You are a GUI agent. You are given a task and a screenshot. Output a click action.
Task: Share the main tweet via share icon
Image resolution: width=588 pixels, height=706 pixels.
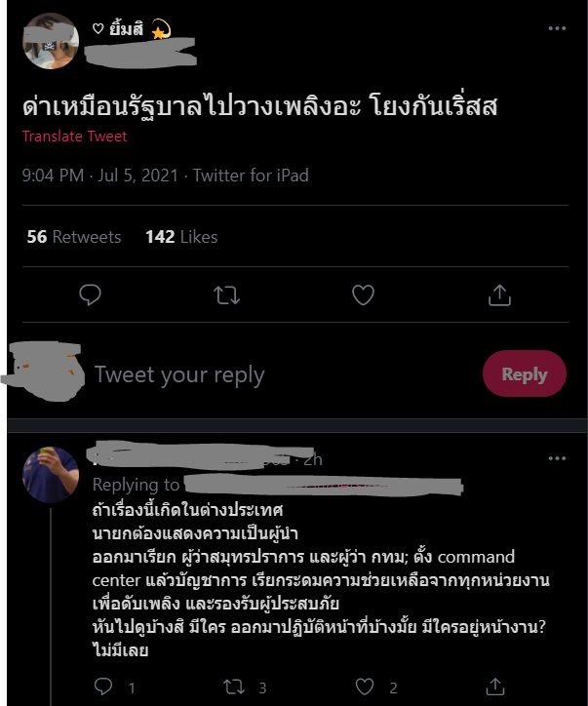pyautogui.click(x=498, y=294)
